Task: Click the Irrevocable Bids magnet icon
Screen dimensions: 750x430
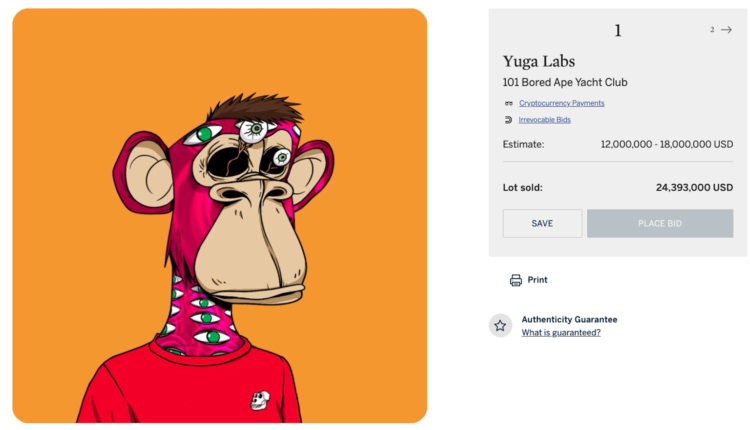Action: click(x=509, y=120)
